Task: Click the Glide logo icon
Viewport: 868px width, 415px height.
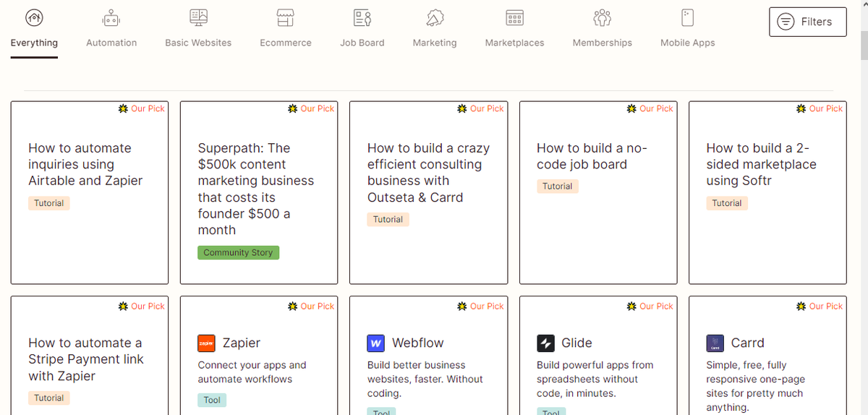Action: click(545, 343)
